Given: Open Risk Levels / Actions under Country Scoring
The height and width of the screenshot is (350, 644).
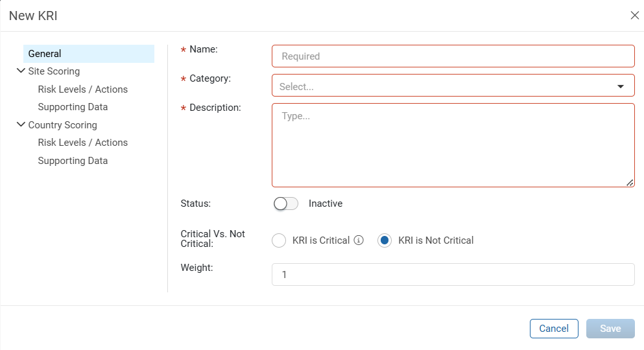Looking at the screenshot, I should tap(82, 143).
